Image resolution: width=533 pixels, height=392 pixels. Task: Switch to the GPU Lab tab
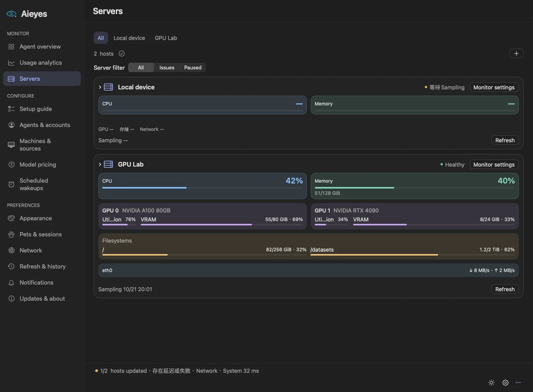(x=166, y=38)
